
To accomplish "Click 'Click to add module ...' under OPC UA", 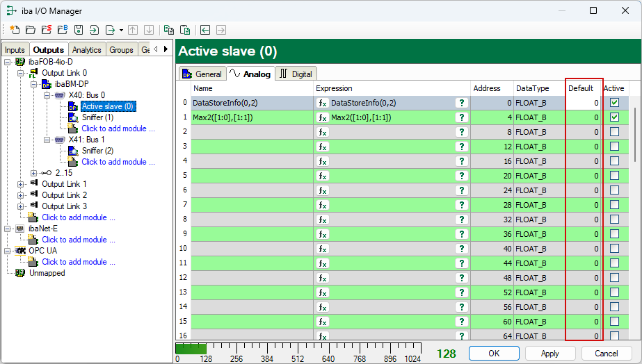I will click(x=79, y=262).
